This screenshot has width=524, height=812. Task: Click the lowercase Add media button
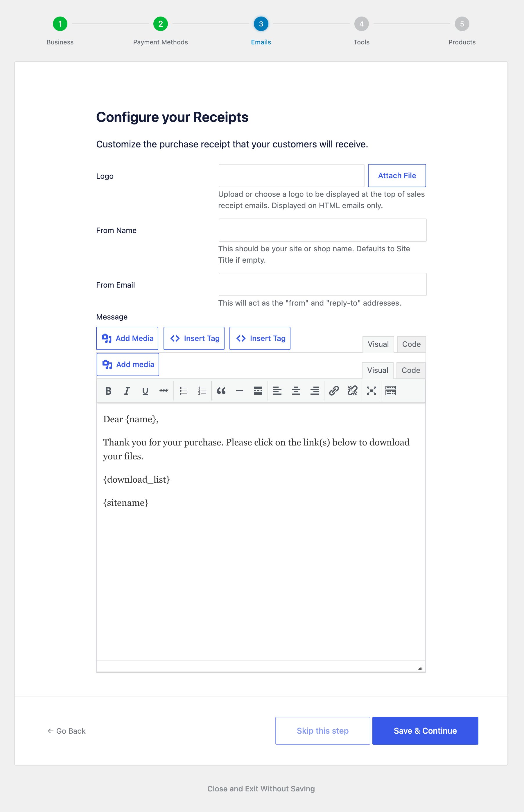[128, 365]
